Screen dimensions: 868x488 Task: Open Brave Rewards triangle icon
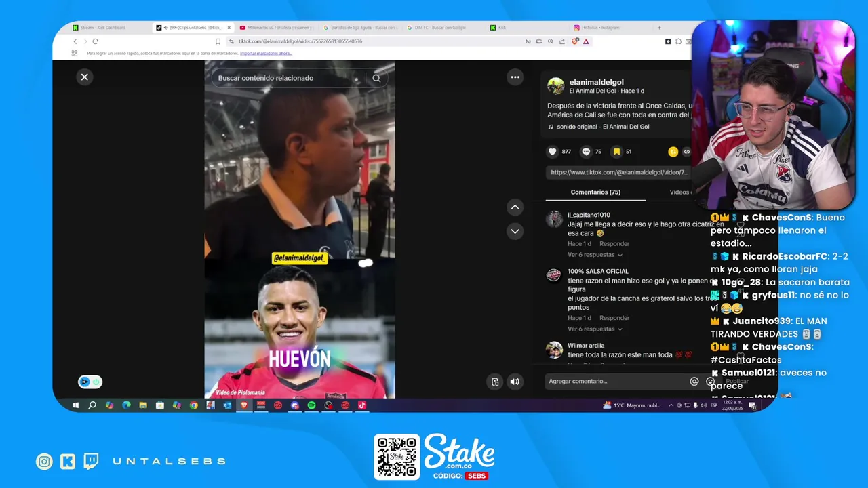586,41
